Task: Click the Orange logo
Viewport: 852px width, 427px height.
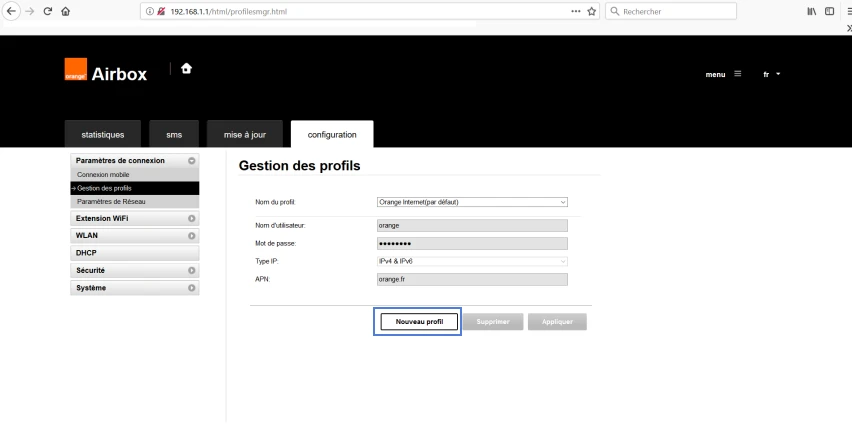Action: click(76, 70)
